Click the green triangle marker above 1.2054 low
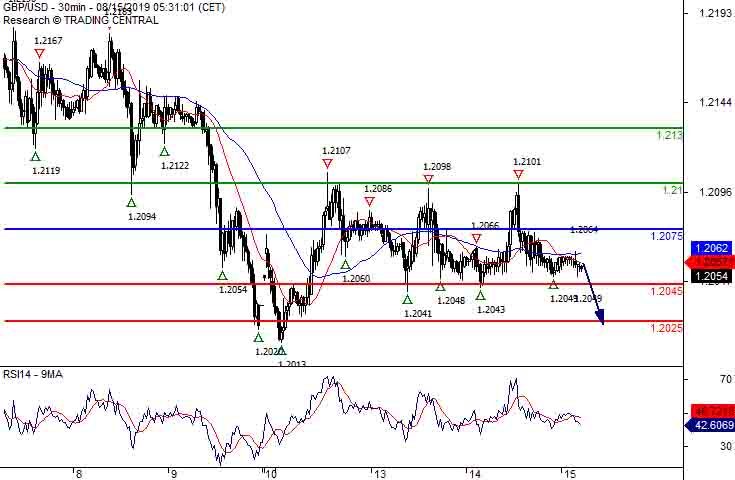Viewport: 735px width, 480px height. (x=222, y=275)
